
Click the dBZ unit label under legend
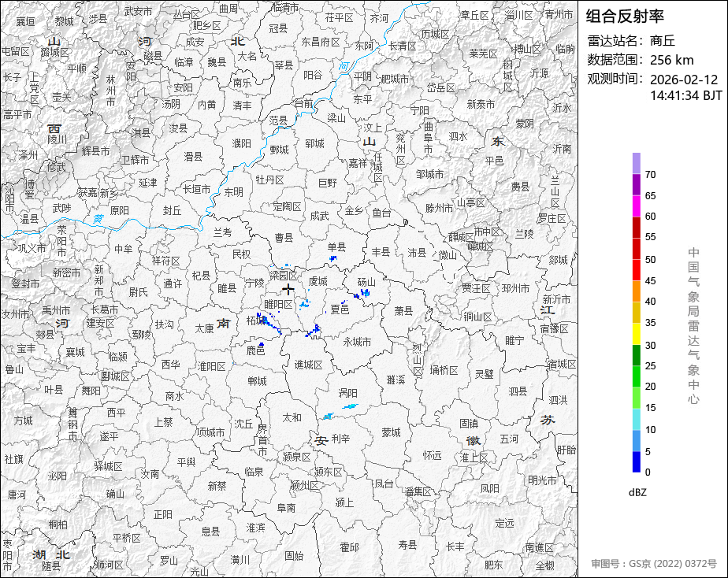tap(637, 493)
